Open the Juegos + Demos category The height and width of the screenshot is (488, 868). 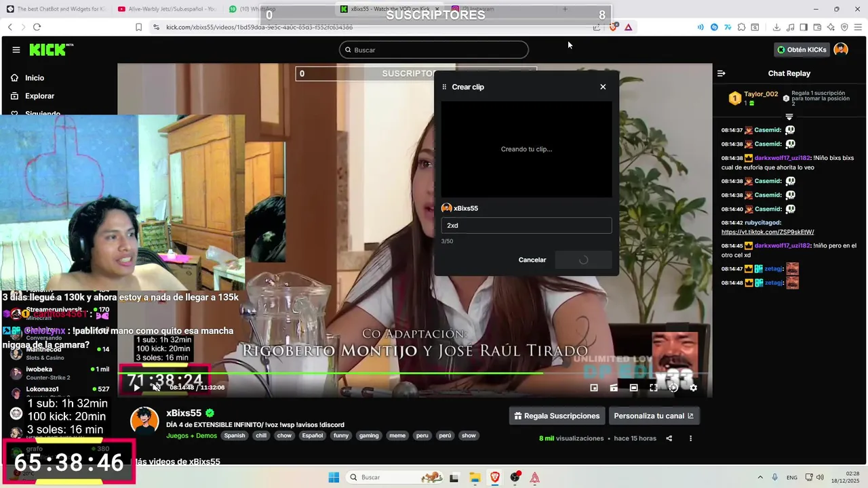pyautogui.click(x=191, y=436)
